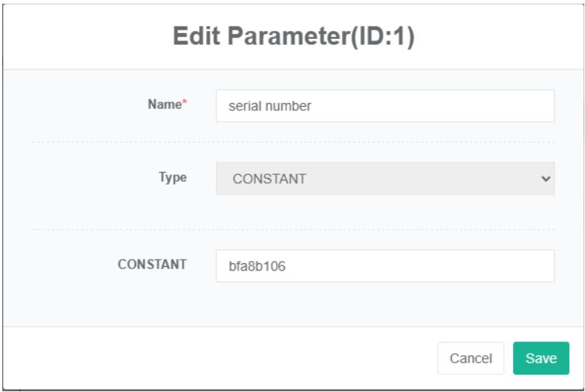Click the dashed separator below Type row
Image resolution: width=585 pixels, height=392 pixels.
point(293,229)
